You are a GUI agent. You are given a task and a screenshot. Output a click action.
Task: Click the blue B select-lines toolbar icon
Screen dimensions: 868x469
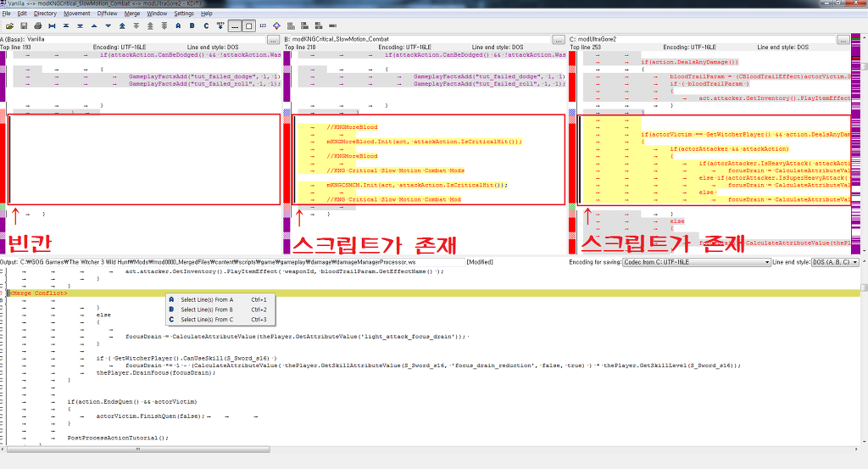[x=191, y=25]
